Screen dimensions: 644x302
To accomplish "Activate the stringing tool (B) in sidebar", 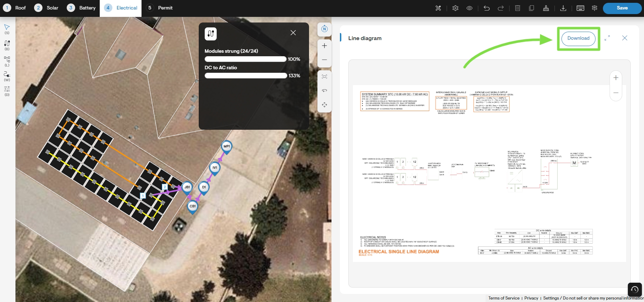I will point(7,45).
